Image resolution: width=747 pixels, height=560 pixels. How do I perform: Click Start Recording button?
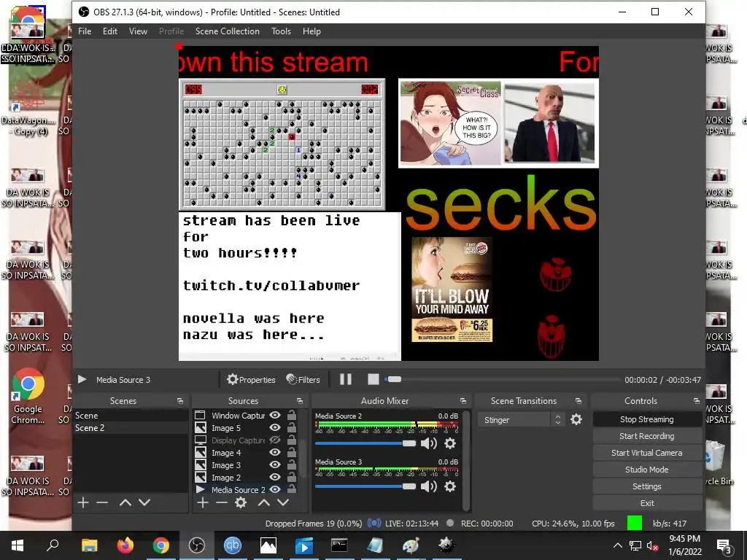[x=647, y=436]
